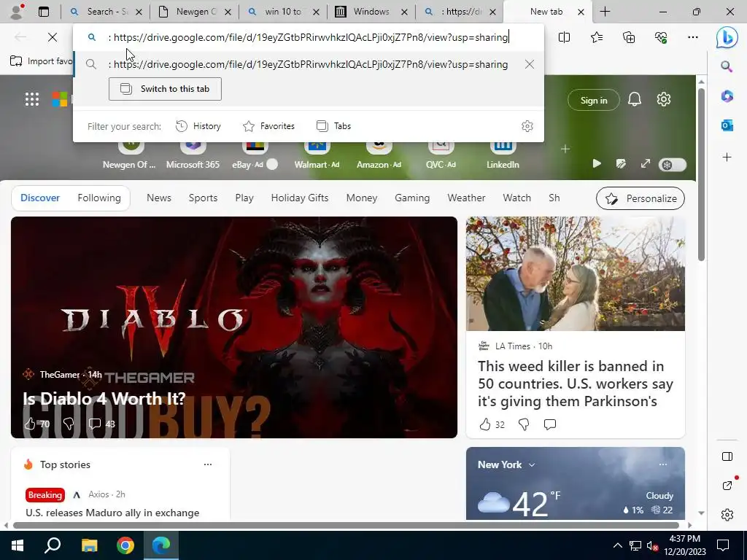Viewport: 747px width, 560px height.
Task: Remove the drive.google.com suggestion
Action: tap(530, 64)
